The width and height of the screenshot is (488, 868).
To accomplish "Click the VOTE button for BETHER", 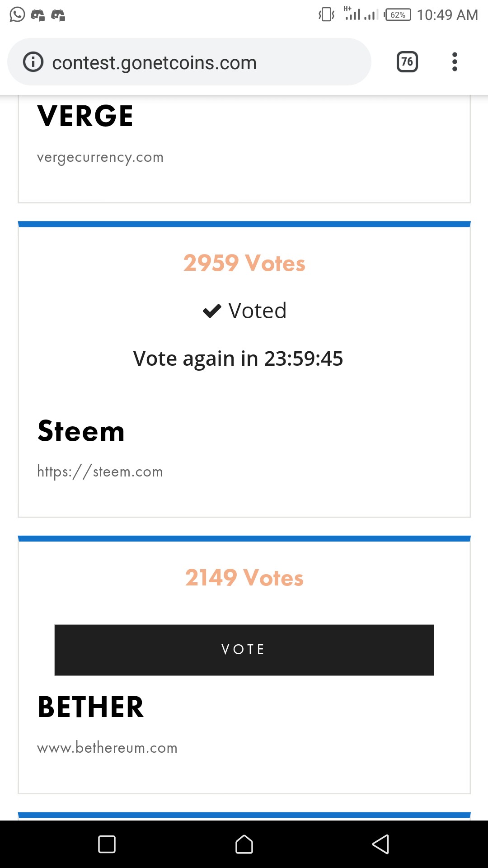I will pyautogui.click(x=244, y=650).
